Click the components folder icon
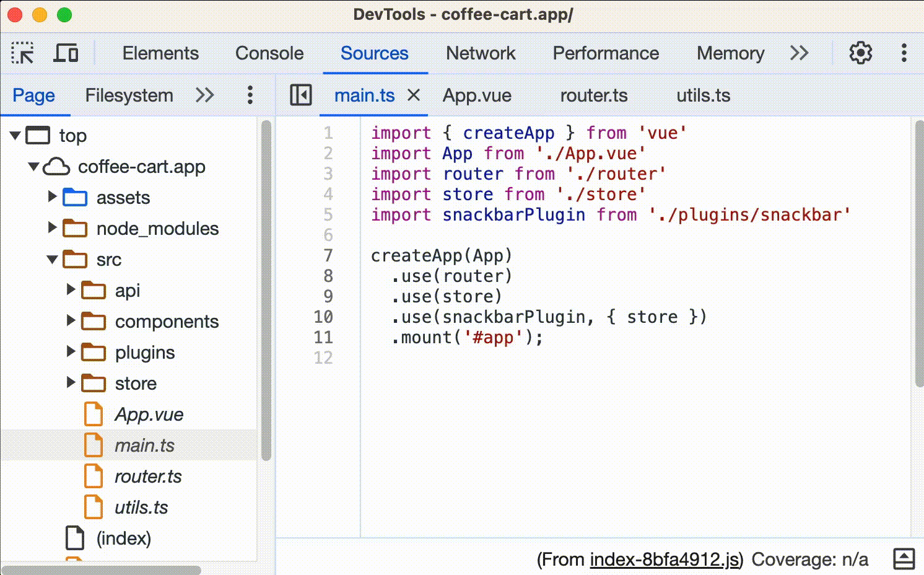Image resolution: width=924 pixels, height=575 pixels. click(94, 321)
